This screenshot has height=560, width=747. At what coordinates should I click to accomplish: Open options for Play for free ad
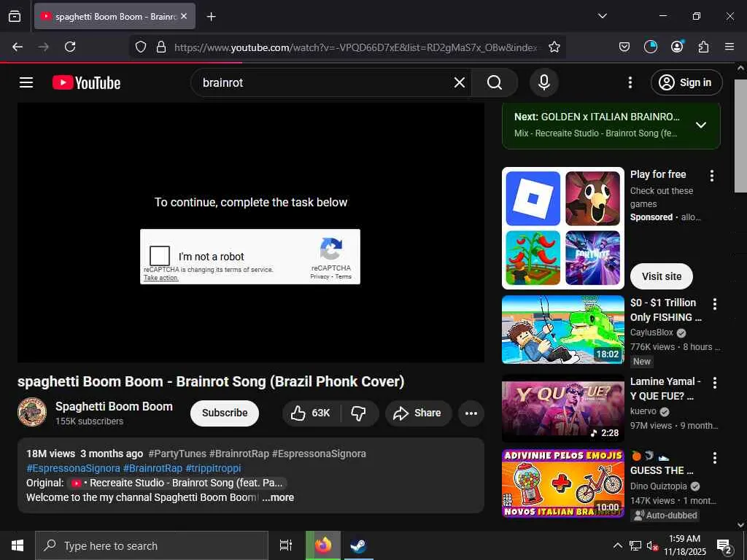pyautogui.click(x=712, y=176)
